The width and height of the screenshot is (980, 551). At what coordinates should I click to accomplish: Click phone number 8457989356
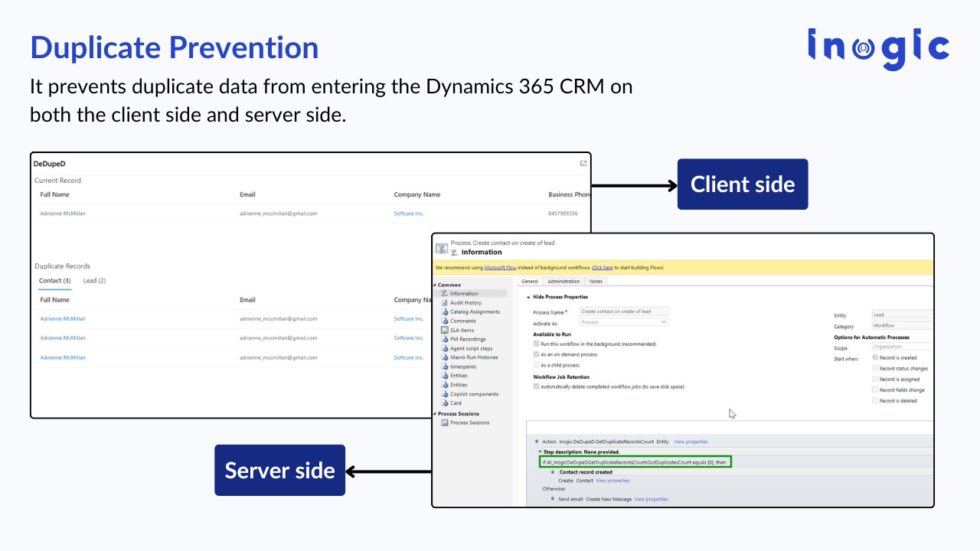[563, 214]
